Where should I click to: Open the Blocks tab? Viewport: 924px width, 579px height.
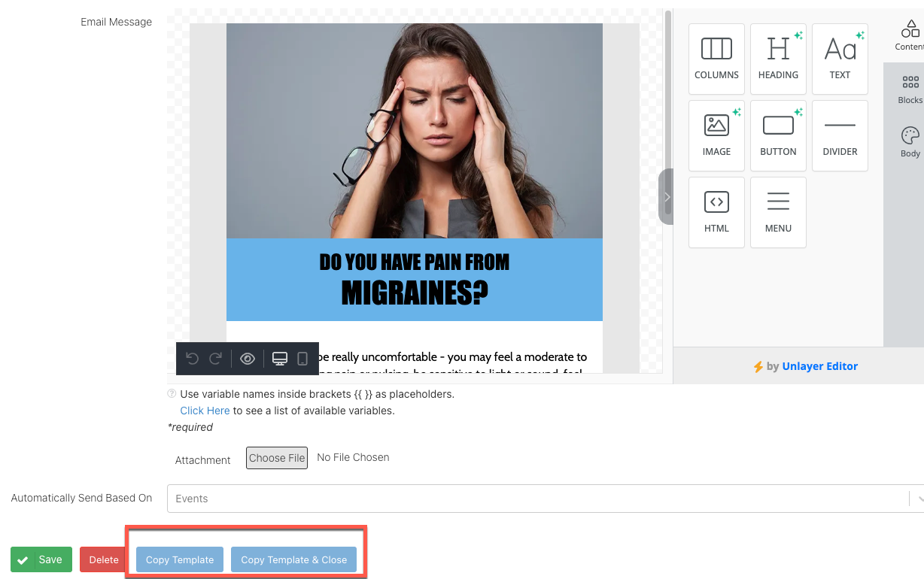click(910, 89)
